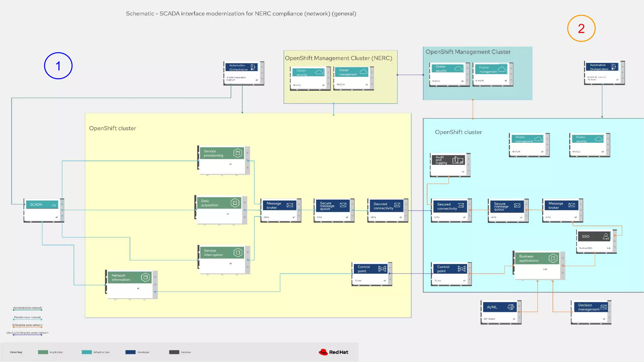Click the SSO user profile icon

click(x=606, y=236)
